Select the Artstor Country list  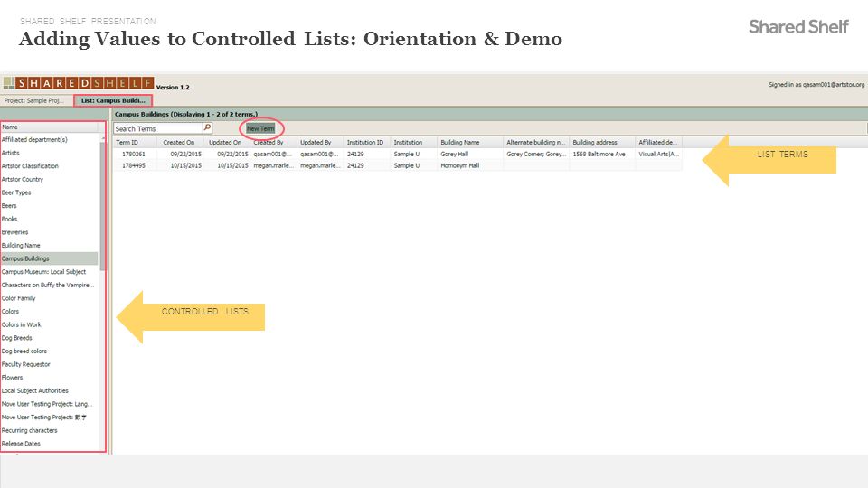point(49,179)
